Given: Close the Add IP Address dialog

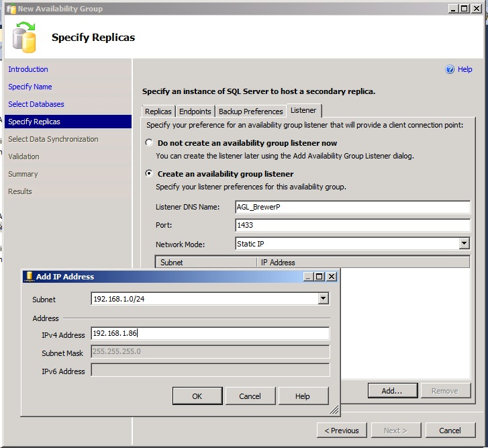Looking at the screenshot, I should (x=331, y=276).
